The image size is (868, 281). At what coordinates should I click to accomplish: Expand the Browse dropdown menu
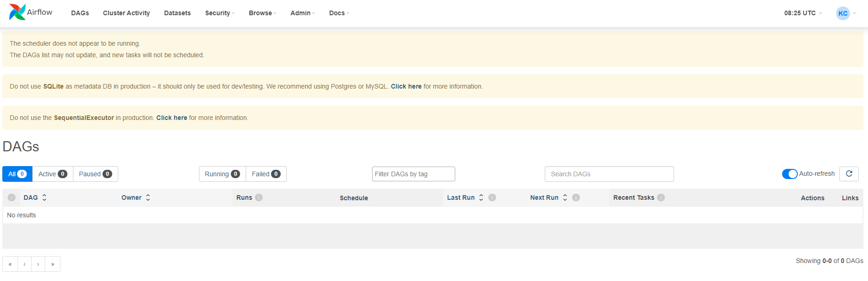pos(262,13)
